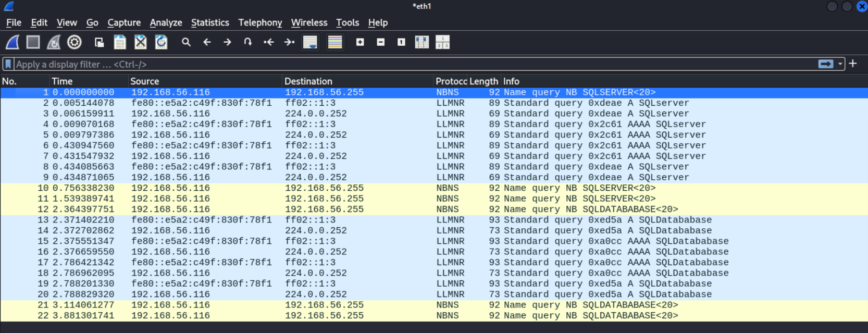Add a display filter button with plus
Screen dimensions: 868x333
pyautogui.click(x=853, y=64)
